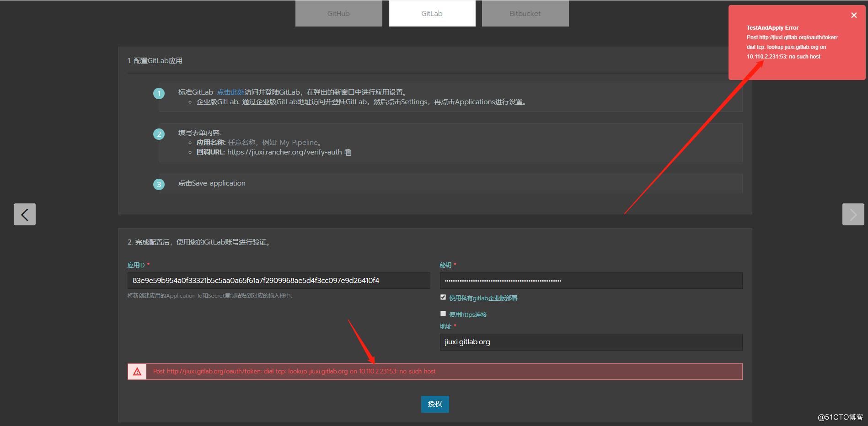868x426 pixels.
Task: Go to next image with right arrow
Action: (853, 214)
